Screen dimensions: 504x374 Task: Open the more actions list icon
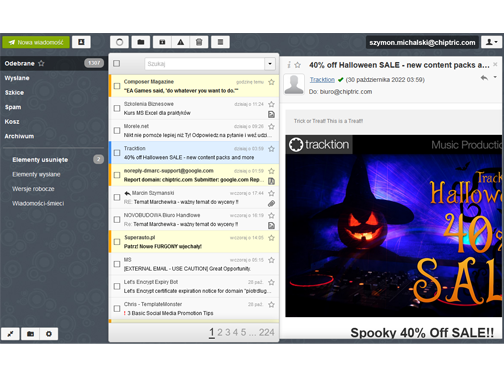pyautogui.click(x=220, y=42)
